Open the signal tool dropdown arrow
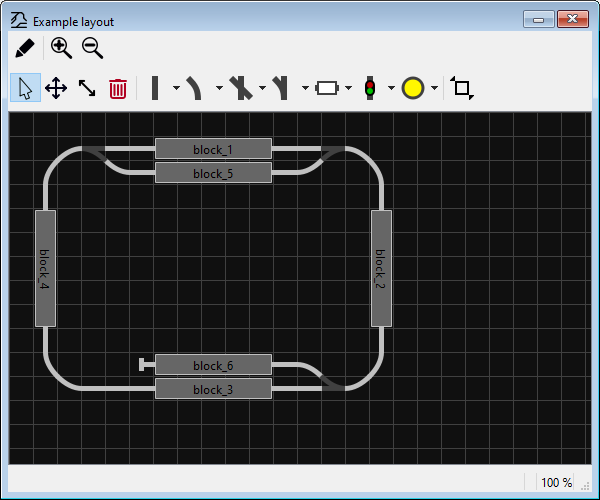Viewport: 600px width, 500px height. point(391,88)
